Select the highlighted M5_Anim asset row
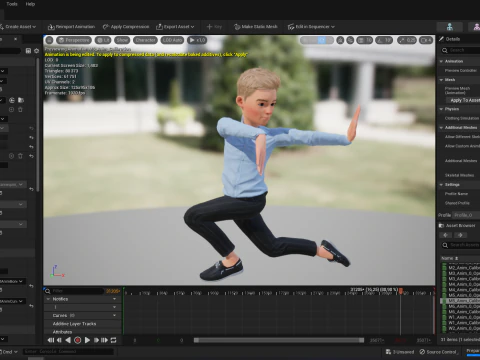The image size is (480, 360). (x=460, y=301)
